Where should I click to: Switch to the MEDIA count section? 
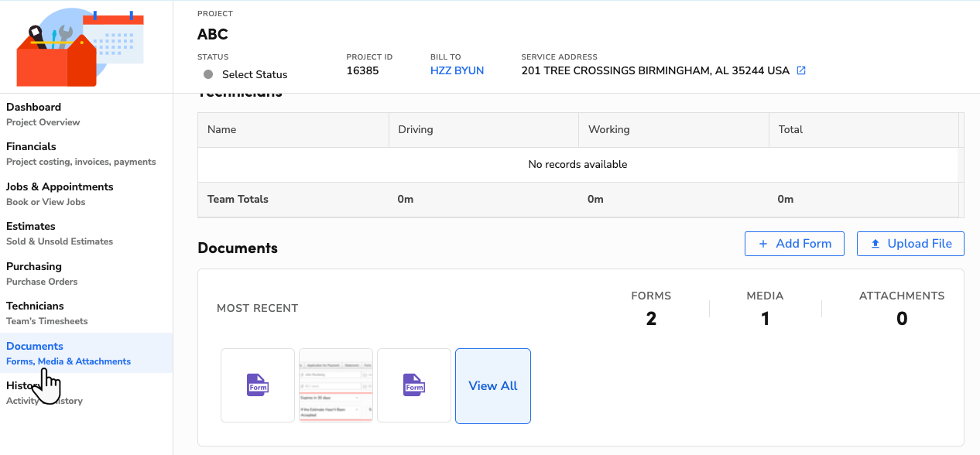(x=765, y=307)
